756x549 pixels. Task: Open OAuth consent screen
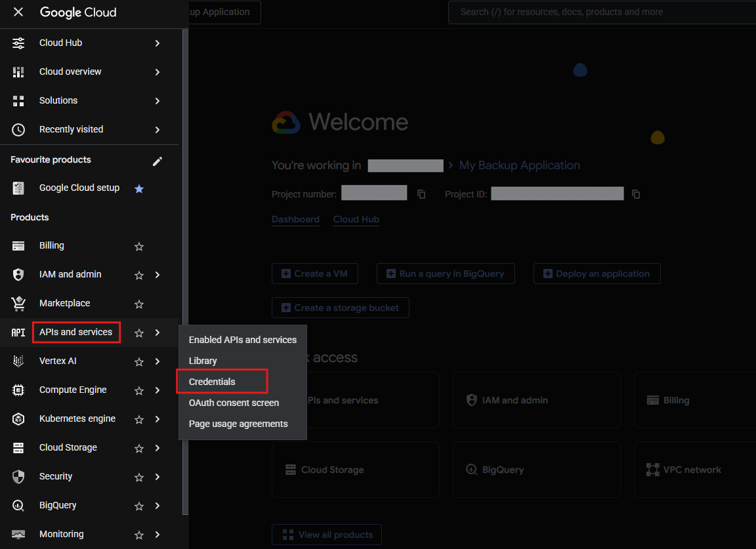(243, 403)
